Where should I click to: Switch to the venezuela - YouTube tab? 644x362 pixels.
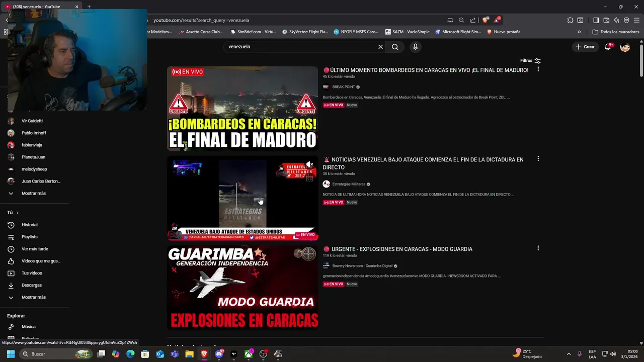coord(42,7)
